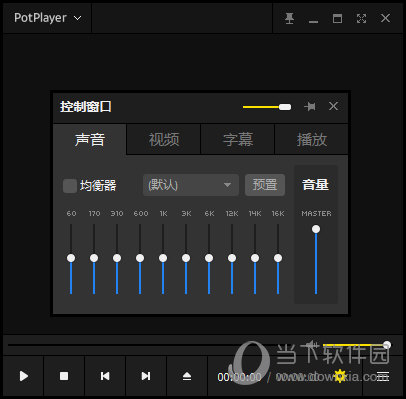406x399 pixels.
Task: Click the 60 Hz equalizer slider
Action: 71,259
